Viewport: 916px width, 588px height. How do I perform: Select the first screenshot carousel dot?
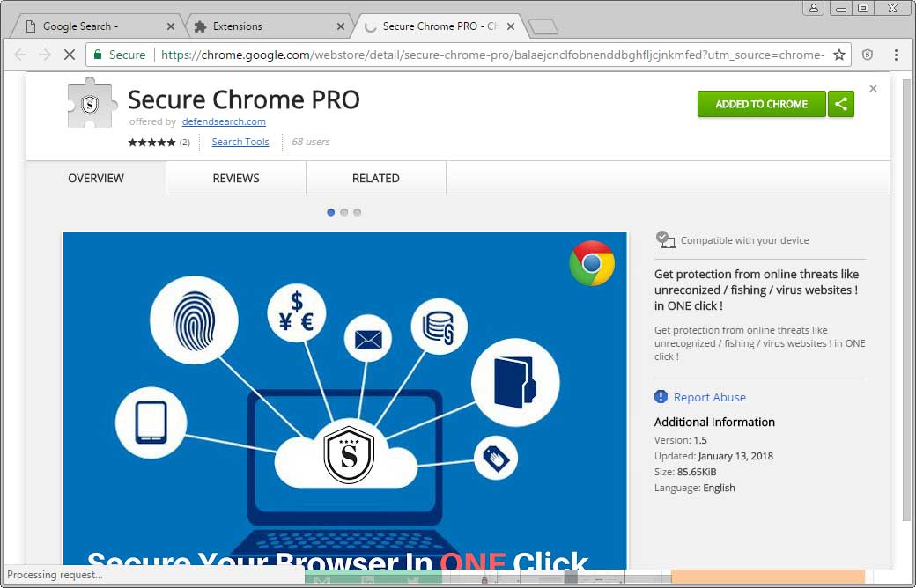click(330, 212)
